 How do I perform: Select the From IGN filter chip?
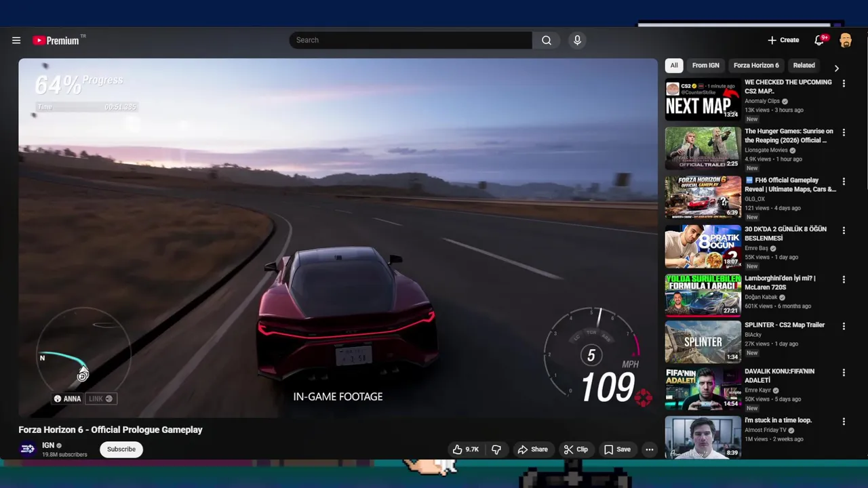(705, 66)
